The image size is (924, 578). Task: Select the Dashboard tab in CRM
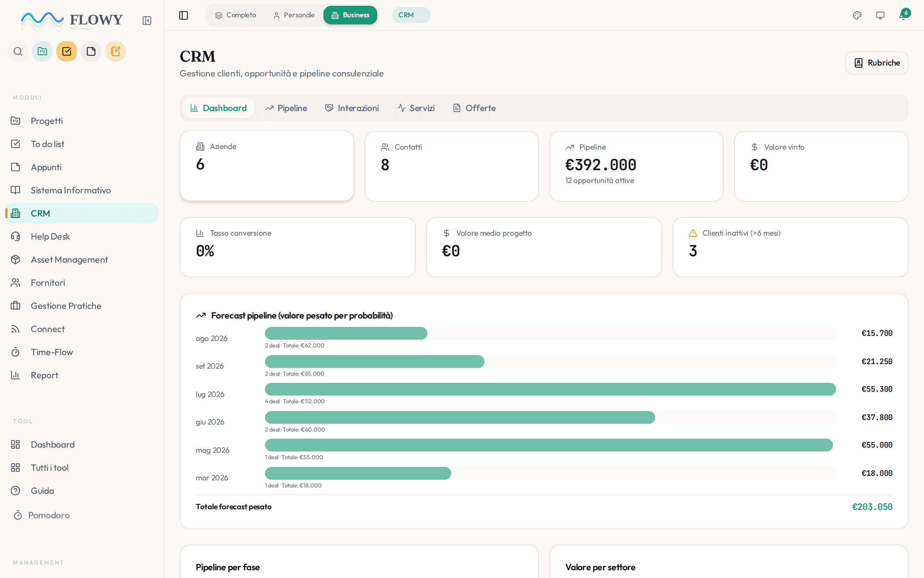coord(218,108)
